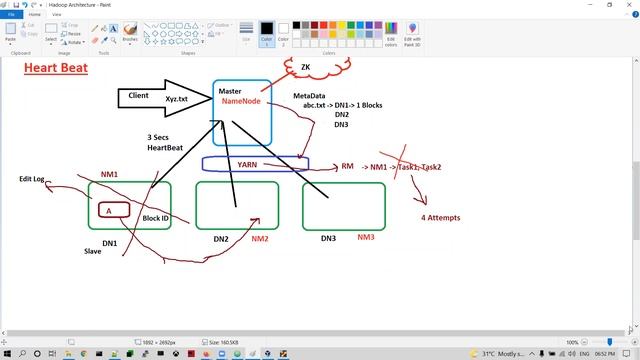
Task: Open Windows taskbar search
Action: tap(22, 353)
